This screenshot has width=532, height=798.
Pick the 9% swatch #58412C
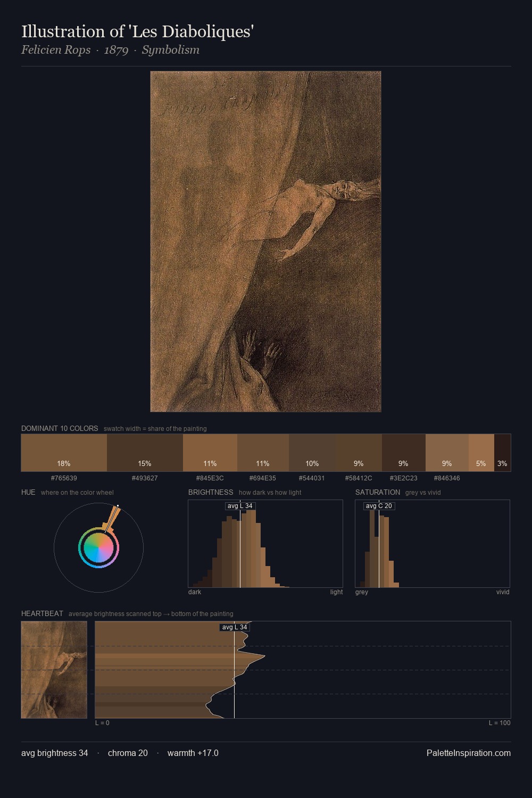pos(359,453)
